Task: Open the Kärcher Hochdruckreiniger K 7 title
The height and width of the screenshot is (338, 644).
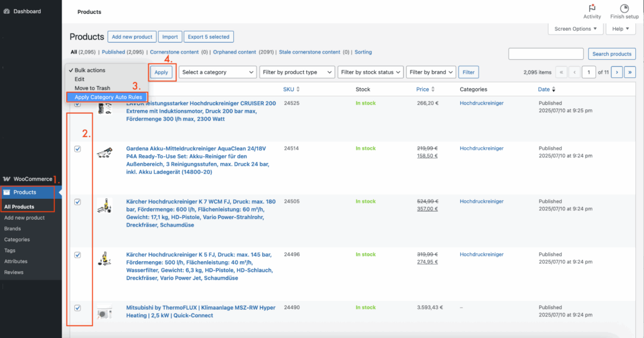Action: pos(201,213)
